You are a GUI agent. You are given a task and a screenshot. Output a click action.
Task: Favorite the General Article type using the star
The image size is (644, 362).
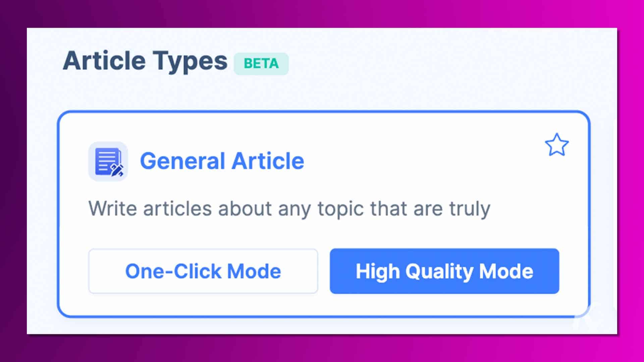click(557, 145)
